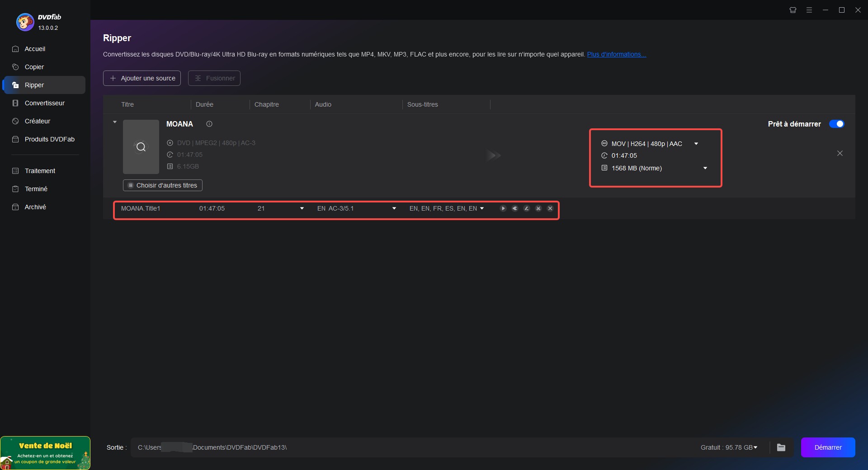868x470 pixels.
Task: Show MOANA info icon details
Action: 209,124
